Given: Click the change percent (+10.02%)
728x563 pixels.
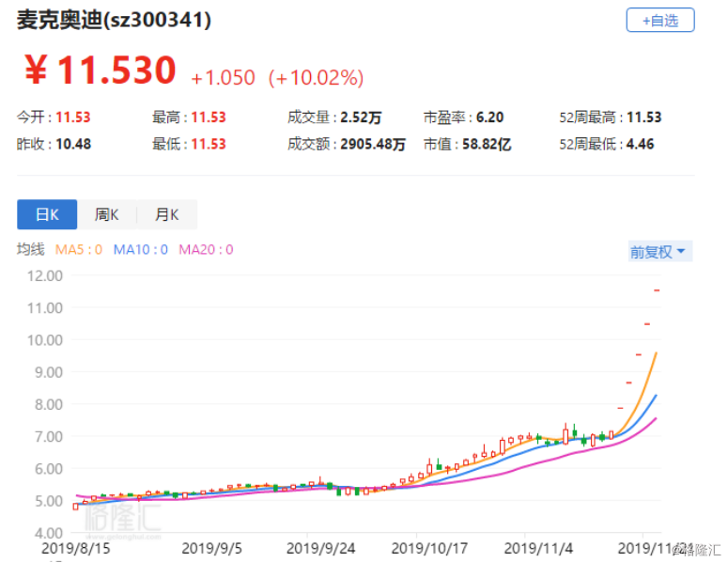Looking at the screenshot, I should tap(316, 78).
